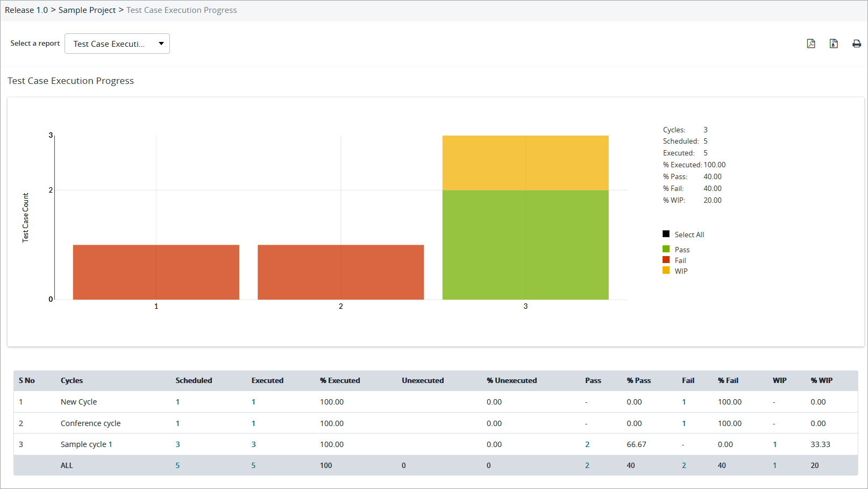Open Executed count 3 for Sample cycle 1

pos(253,444)
